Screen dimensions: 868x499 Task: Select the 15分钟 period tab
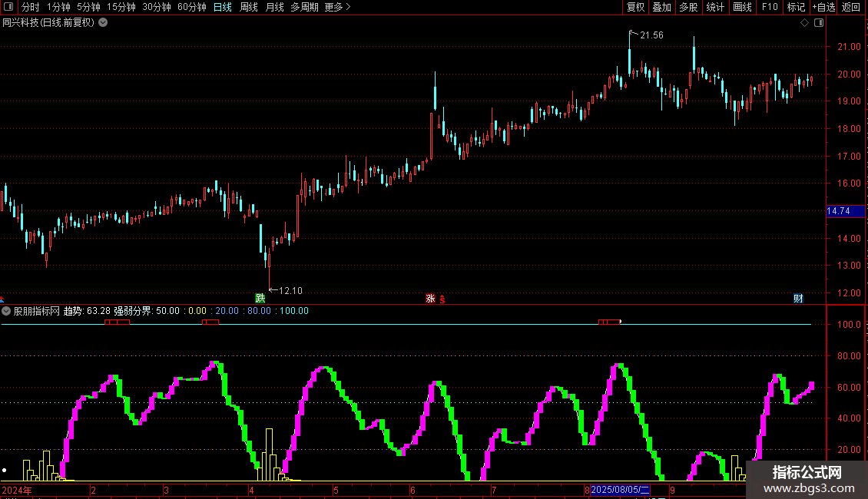click(121, 7)
